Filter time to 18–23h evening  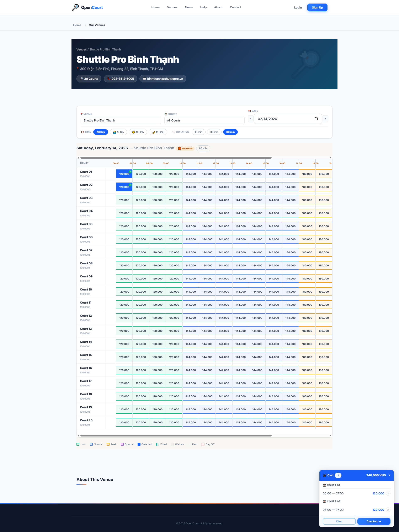click(x=158, y=132)
